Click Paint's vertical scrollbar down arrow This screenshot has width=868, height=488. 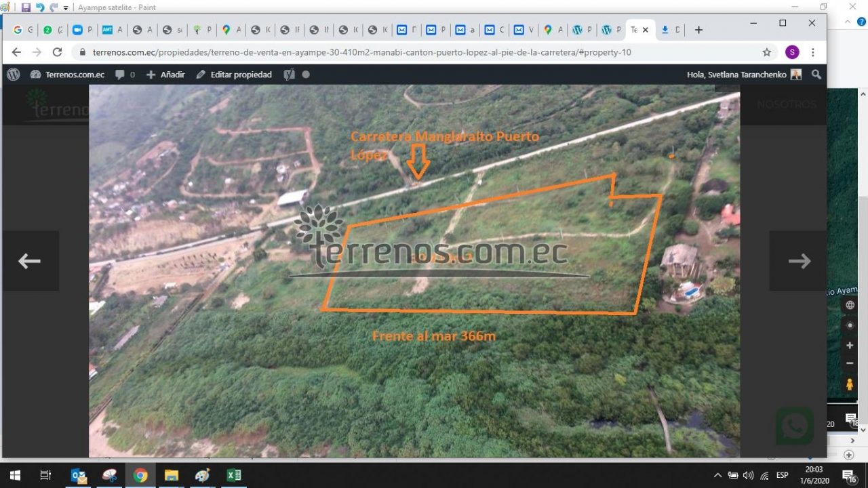click(x=863, y=429)
